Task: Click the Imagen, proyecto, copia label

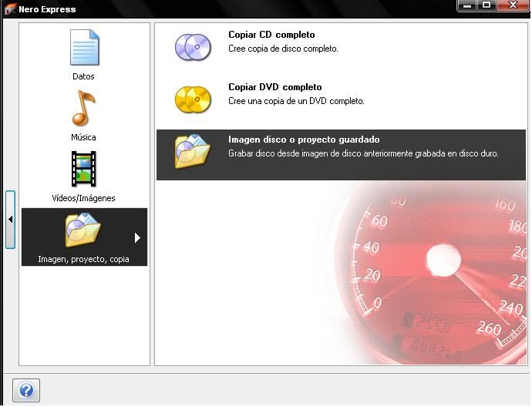Action: (83, 259)
